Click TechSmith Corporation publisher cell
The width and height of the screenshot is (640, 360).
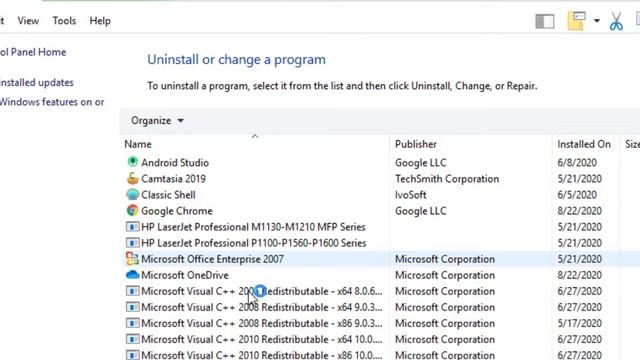coord(447,179)
